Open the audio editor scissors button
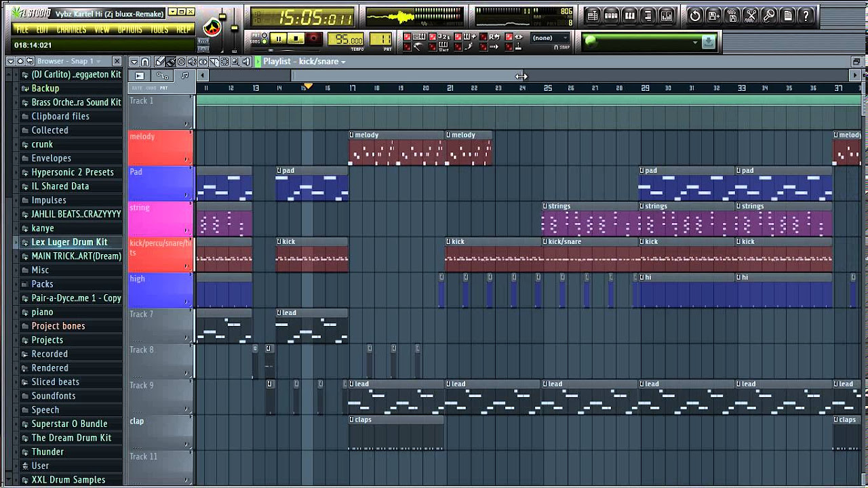Viewport: 868px width, 488px height. [x=750, y=16]
